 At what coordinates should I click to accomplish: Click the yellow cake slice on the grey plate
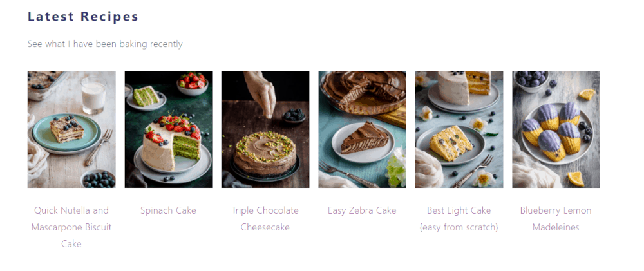coord(451,143)
